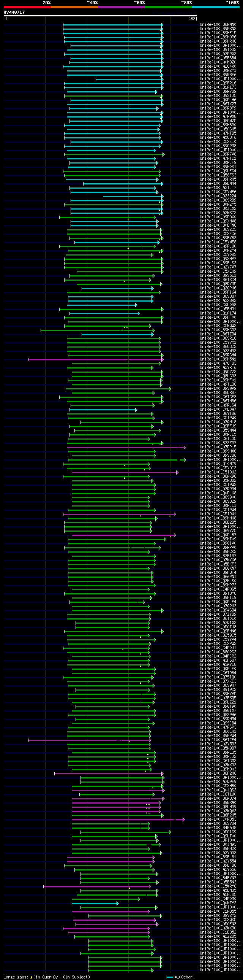Select the UniRef100_Q1A173 label
Viewport: 243px width, 980px height.
point(218,87)
